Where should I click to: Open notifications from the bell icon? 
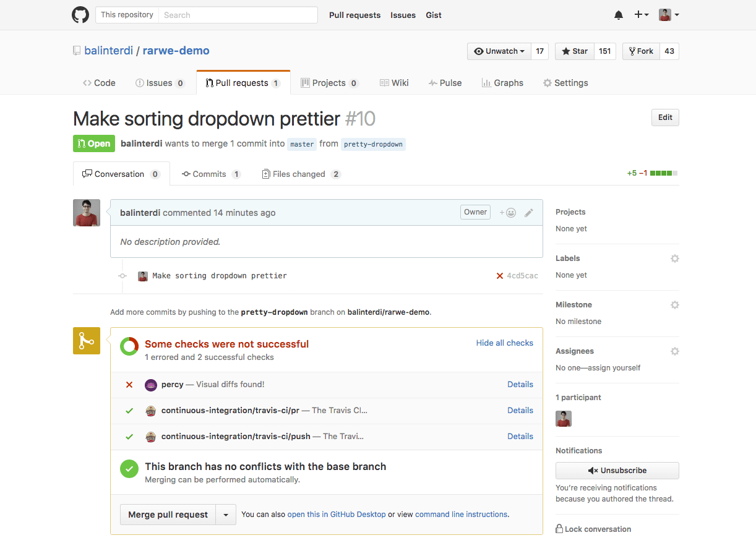[x=618, y=14]
